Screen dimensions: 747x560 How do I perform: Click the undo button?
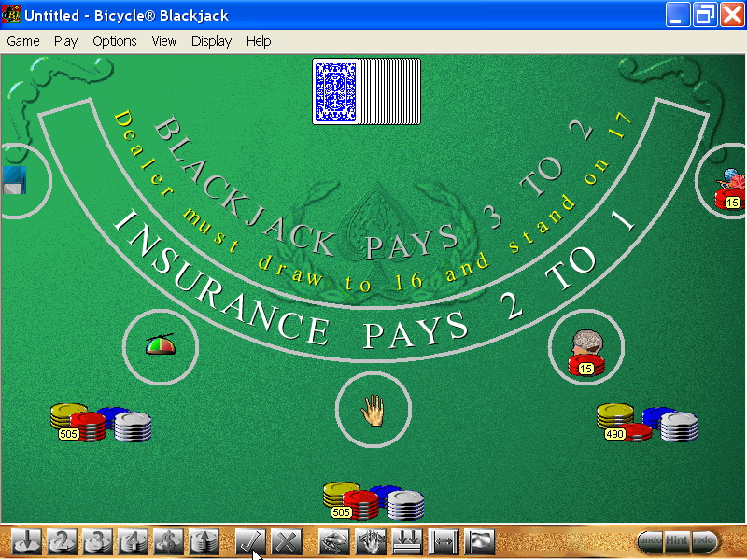pos(650,541)
